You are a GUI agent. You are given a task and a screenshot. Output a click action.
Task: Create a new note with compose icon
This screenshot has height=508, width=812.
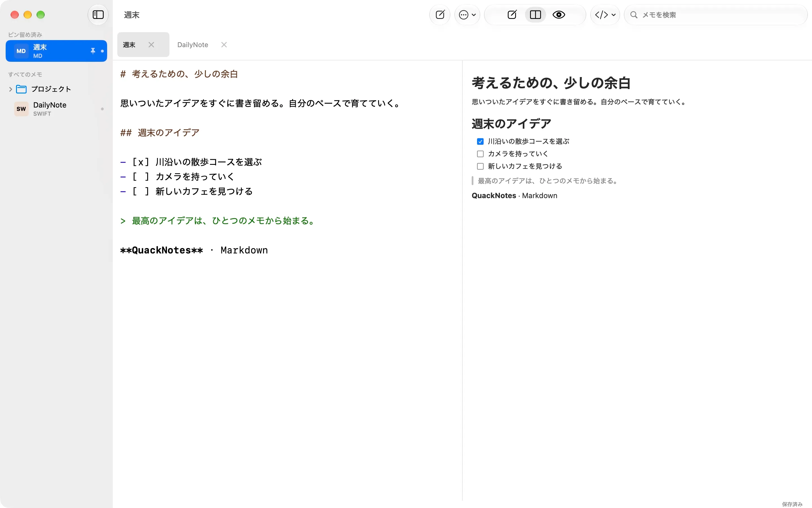(440, 15)
